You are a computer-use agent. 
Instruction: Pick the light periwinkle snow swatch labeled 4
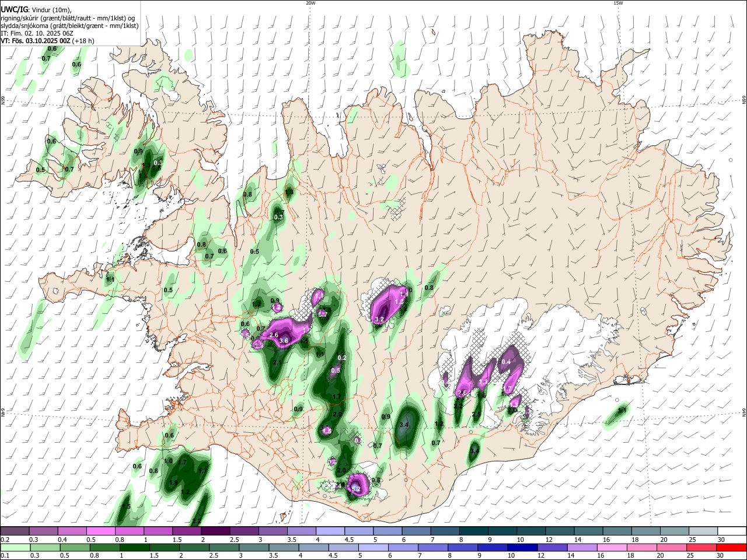[x=329, y=531]
